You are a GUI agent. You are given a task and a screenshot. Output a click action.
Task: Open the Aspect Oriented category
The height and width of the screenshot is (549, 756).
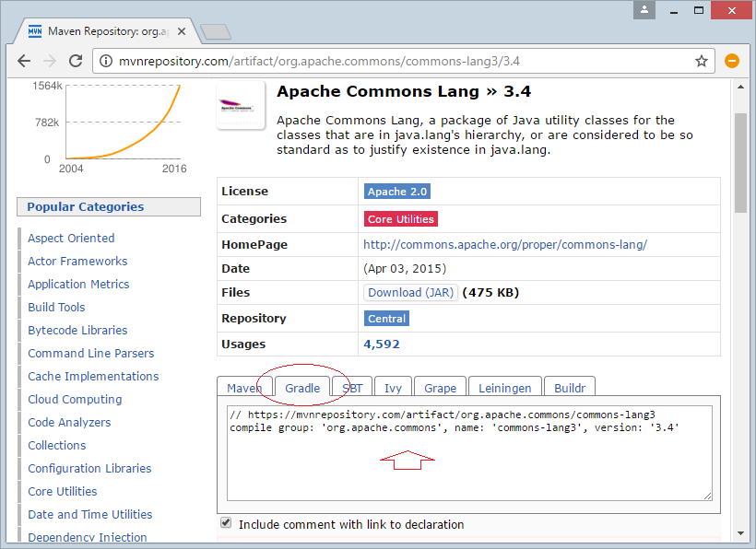tap(71, 239)
